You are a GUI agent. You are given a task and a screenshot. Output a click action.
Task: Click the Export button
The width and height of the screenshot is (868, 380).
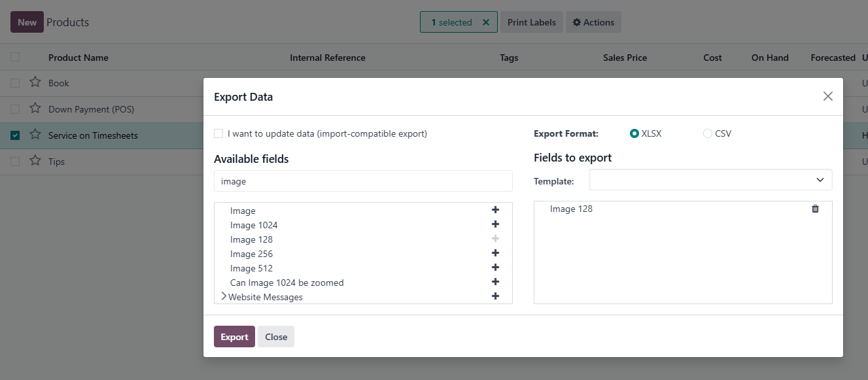coord(234,337)
